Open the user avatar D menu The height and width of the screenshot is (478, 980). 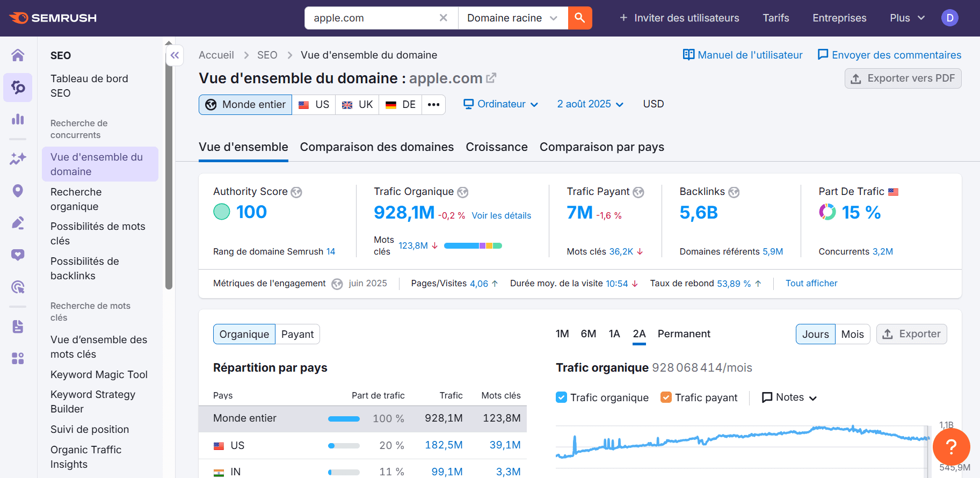[x=949, y=18]
